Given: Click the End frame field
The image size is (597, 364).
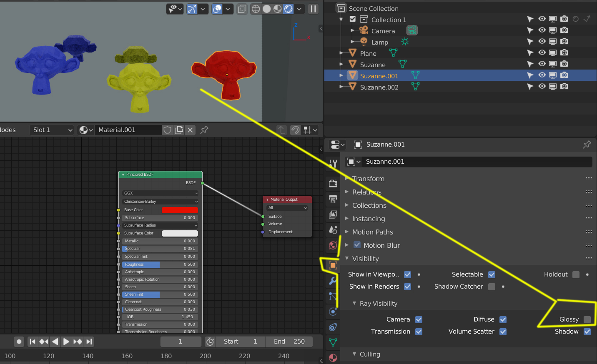Looking at the screenshot, I should (x=289, y=342).
